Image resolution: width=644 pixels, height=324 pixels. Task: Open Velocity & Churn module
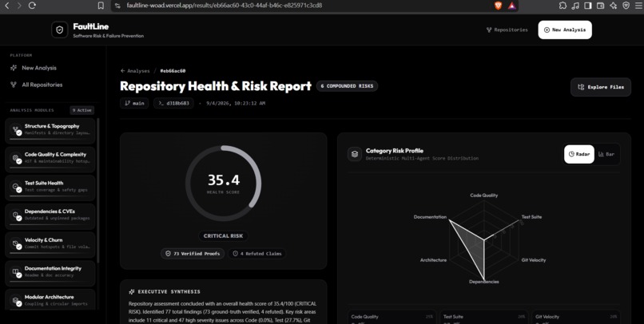(x=50, y=243)
